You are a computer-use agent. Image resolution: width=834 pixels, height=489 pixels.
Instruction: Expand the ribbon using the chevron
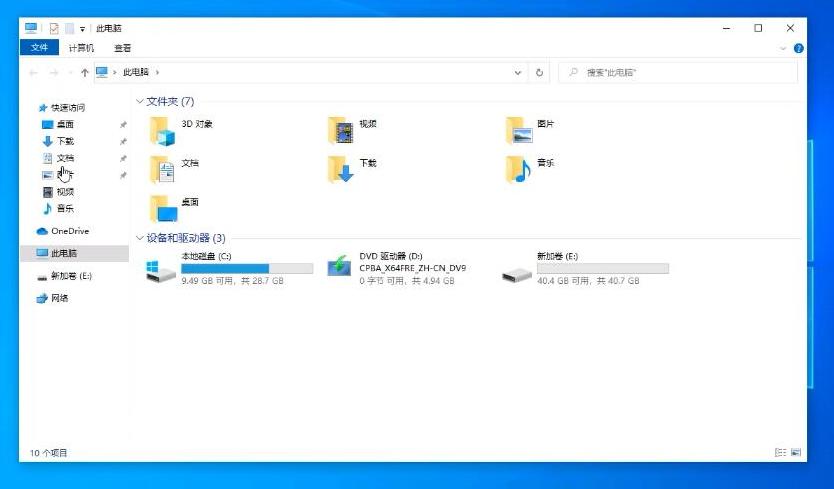pos(783,48)
